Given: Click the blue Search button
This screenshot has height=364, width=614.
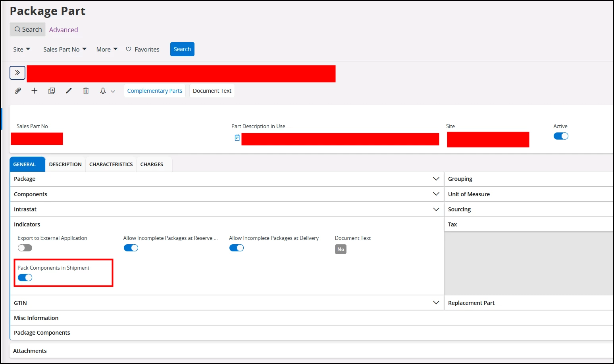Looking at the screenshot, I should pos(182,49).
